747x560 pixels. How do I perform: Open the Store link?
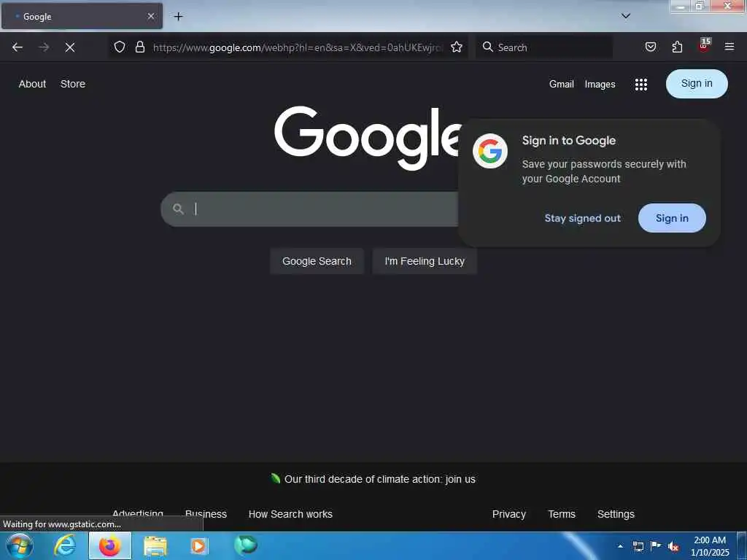click(x=73, y=84)
